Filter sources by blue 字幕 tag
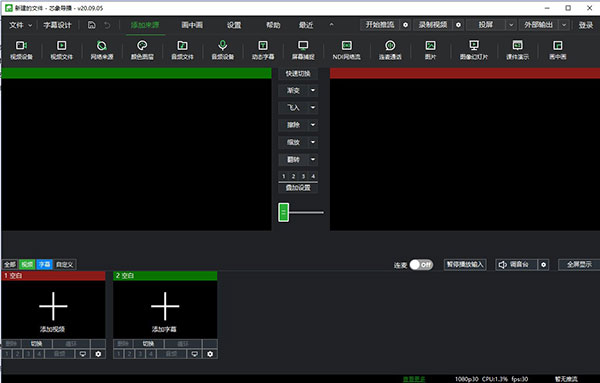 point(44,264)
